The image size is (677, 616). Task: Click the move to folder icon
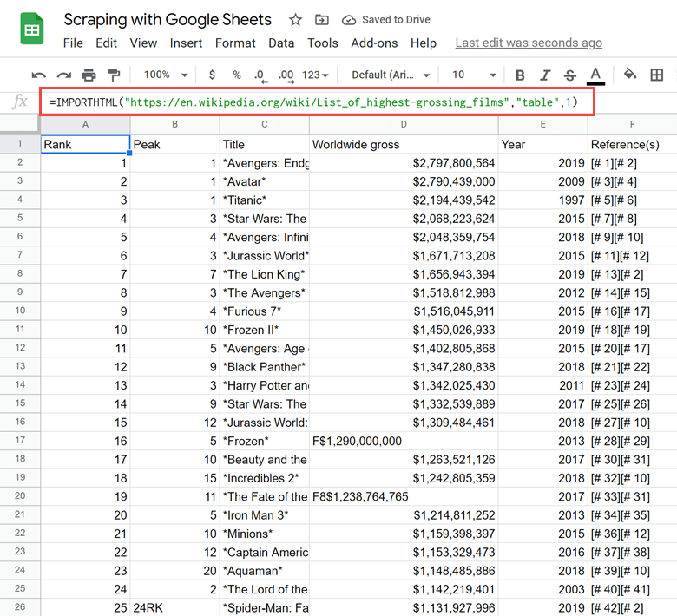pyautogui.click(x=322, y=20)
